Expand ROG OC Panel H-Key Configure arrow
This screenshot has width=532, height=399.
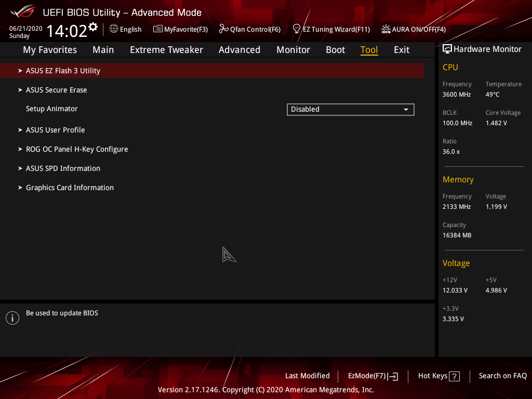point(20,149)
